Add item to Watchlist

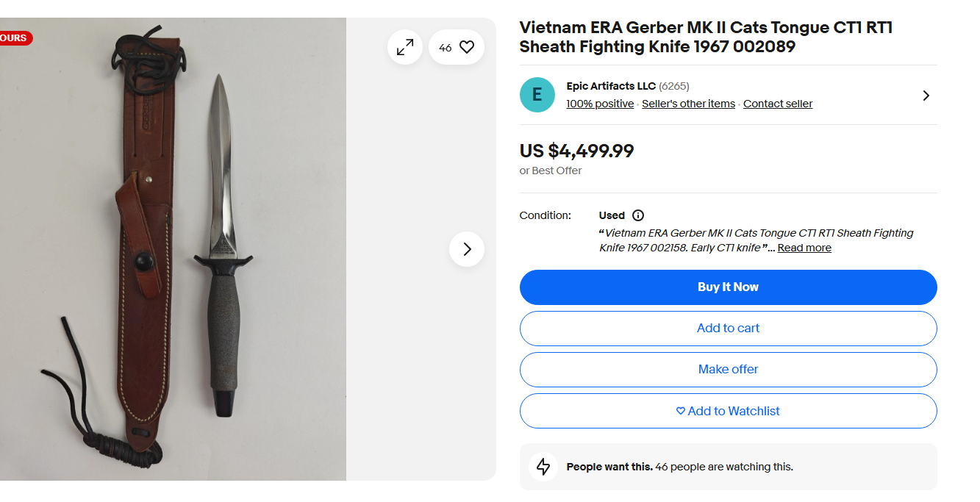pos(728,411)
